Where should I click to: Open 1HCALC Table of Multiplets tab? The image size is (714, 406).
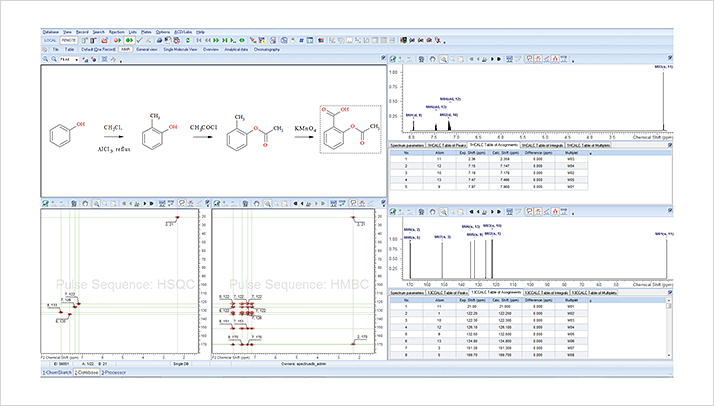point(588,145)
